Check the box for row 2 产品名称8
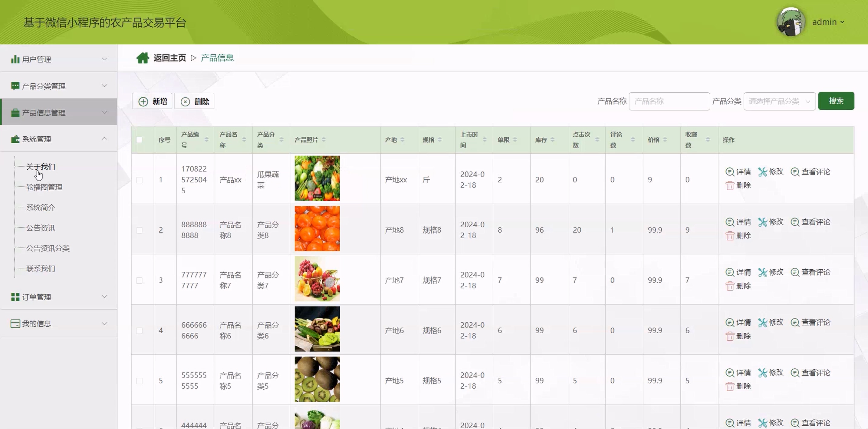The height and width of the screenshot is (429, 868). (x=139, y=230)
